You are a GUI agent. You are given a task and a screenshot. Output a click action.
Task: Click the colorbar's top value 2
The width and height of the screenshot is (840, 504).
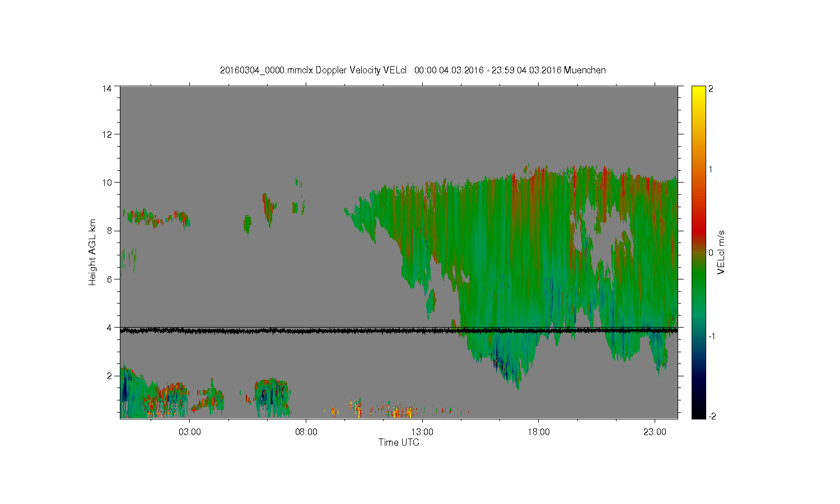pyautogui.click(x=711, y=88)
